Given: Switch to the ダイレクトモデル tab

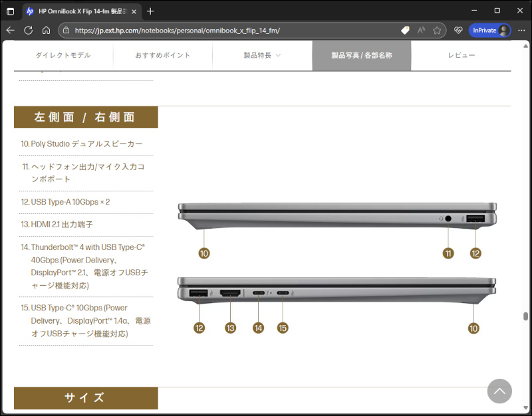Looking at the screenshot, I should (x=63, y=55).
